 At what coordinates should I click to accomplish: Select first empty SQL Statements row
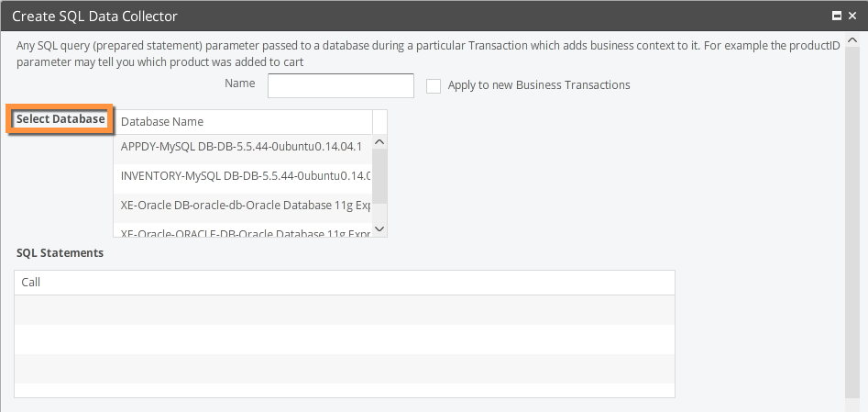coord(345,310)
